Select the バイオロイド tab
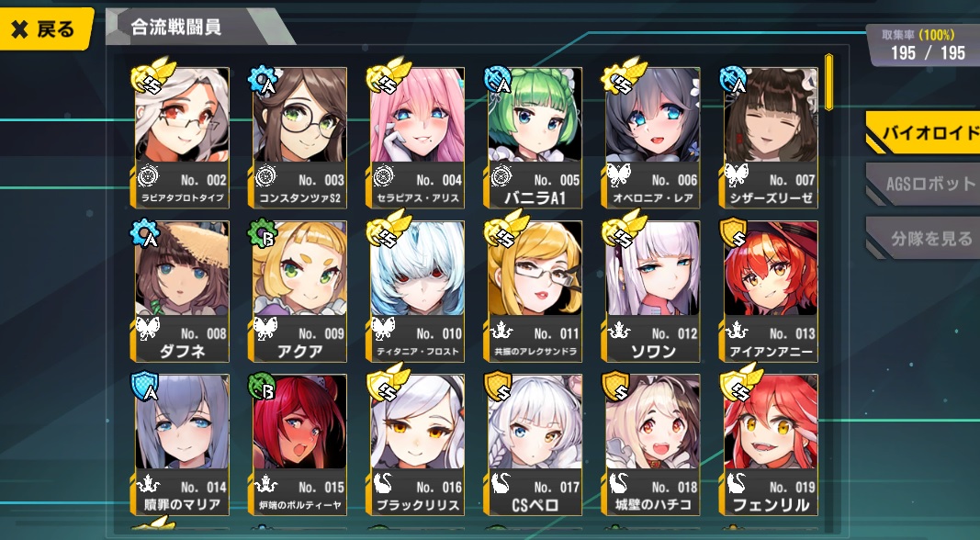 coord(924,132)
